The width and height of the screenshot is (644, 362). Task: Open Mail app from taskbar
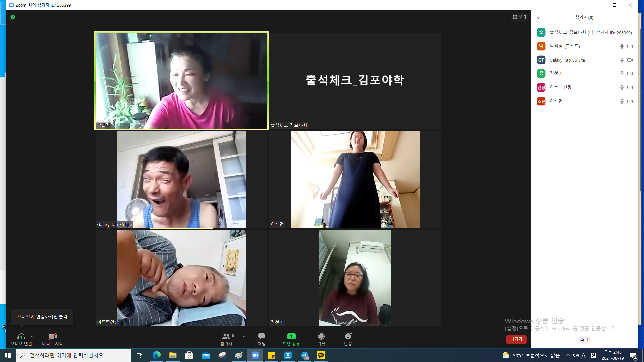point(206,355)
